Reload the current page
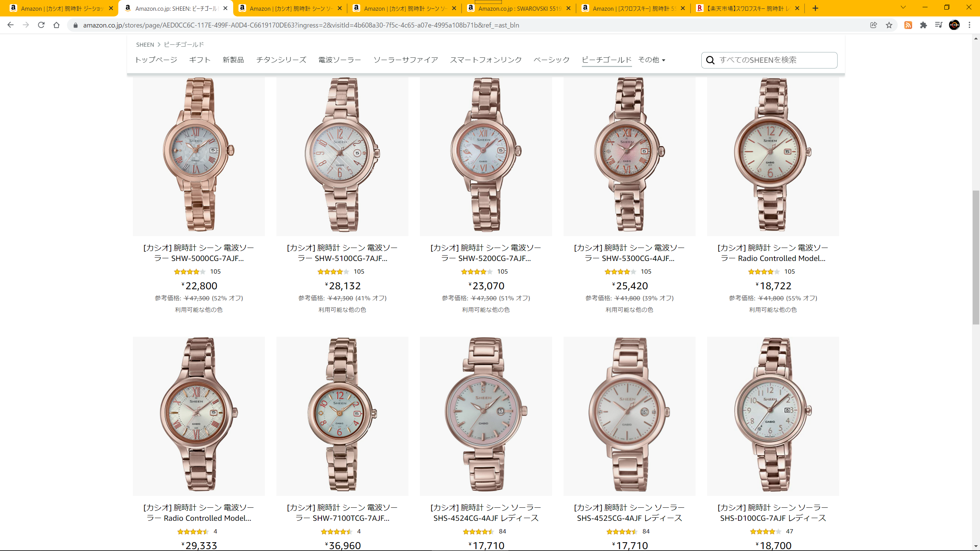 (x=41, y=25)
